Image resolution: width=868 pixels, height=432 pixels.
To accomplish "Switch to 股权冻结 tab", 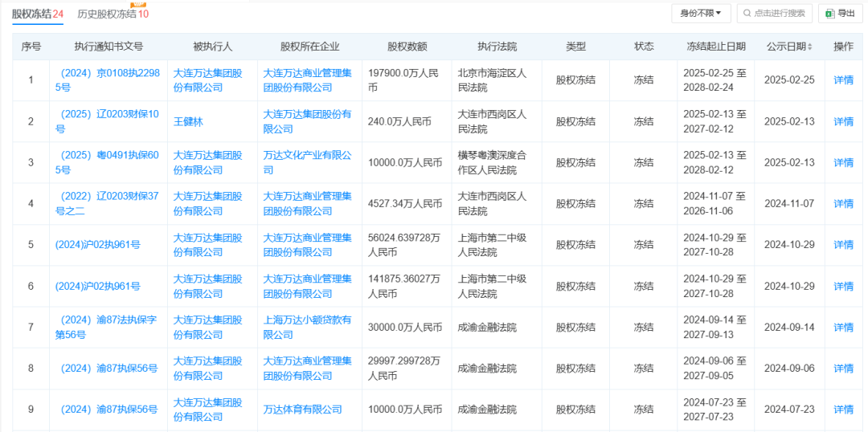I will (x=38, y=14).
